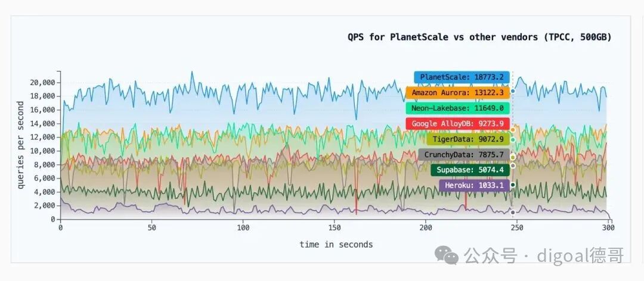Select the green Neon-Lakebase data point marker
Viewport: 644px width, 281px height.
[513, 140]
